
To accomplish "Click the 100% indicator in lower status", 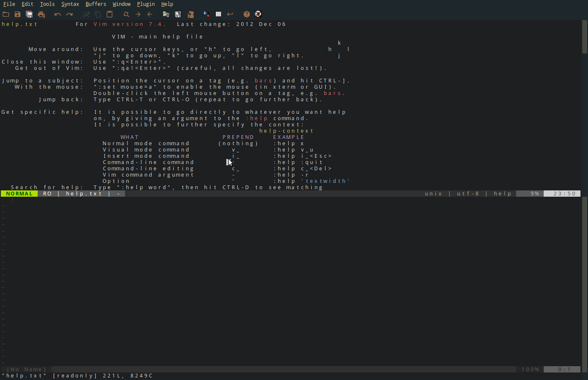I will pyautogui.click(x=530, y=370).
